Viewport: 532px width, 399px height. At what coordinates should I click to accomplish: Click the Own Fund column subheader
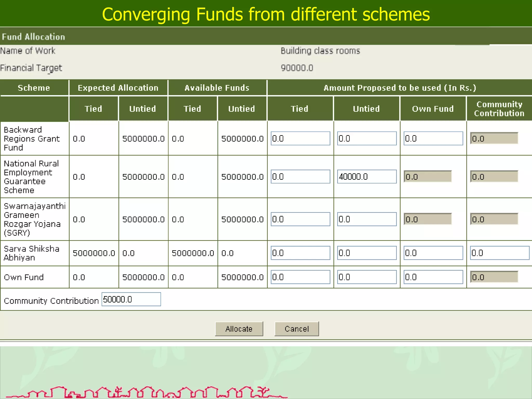click(x=433, y=109)
